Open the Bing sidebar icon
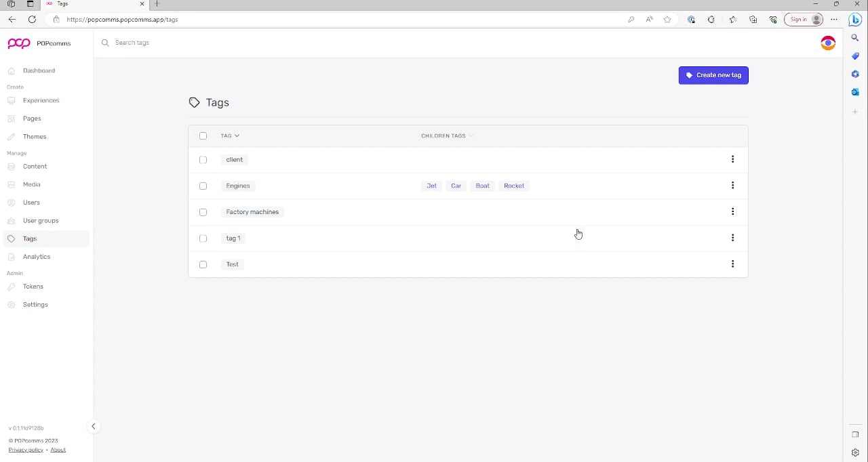Viewport: 868px width, 462px height. pyautogui.click(x=855, y=20)
